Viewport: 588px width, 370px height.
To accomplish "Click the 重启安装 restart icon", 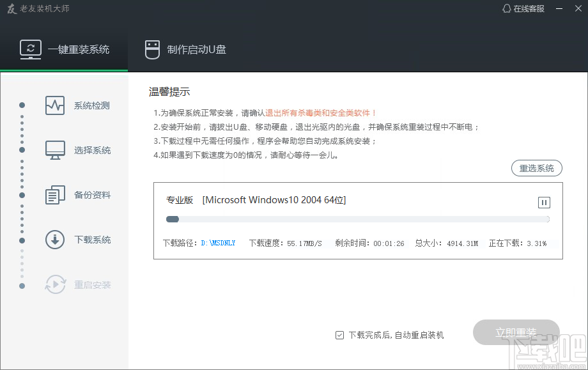I will pyautogui.click(x=55, y=284).
